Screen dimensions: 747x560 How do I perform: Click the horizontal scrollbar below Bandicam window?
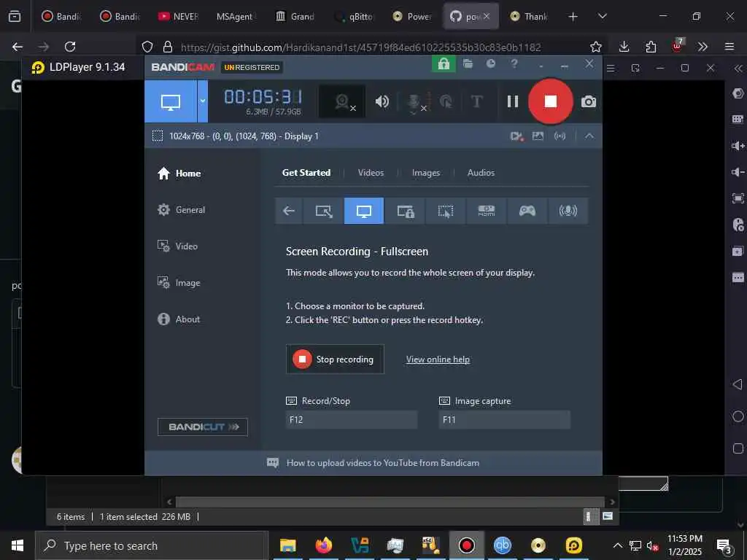coord(390,502)
